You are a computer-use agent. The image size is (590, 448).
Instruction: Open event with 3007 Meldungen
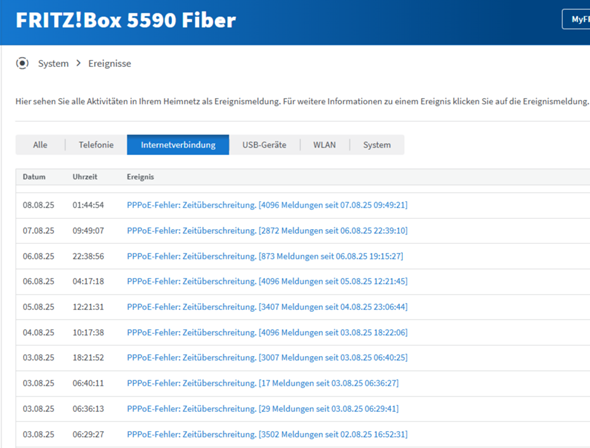tap(267, 358)
